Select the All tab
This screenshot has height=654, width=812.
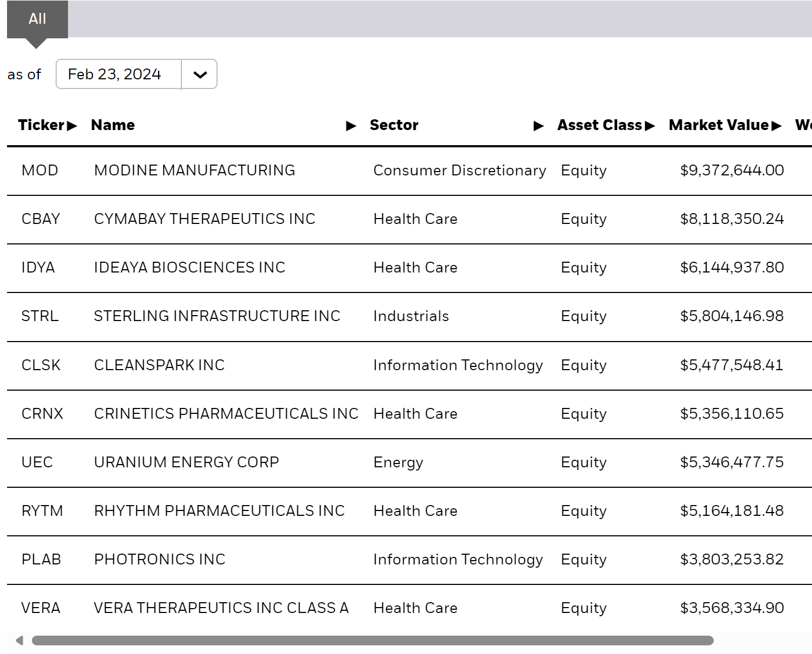coord(37,19)
